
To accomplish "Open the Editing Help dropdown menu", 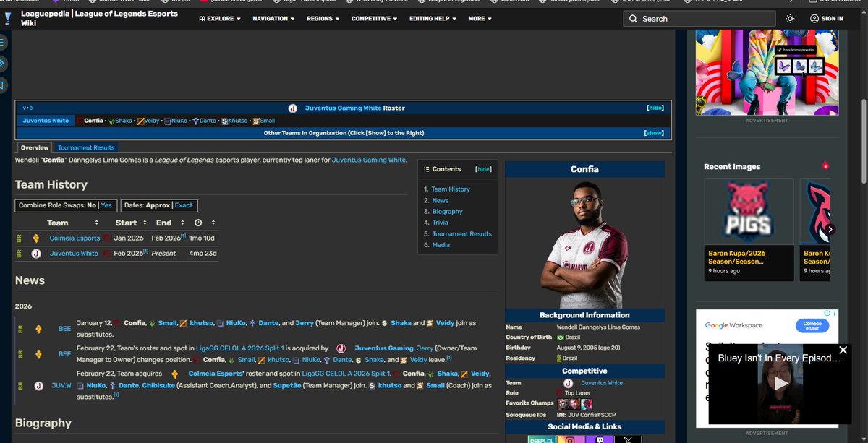I will 433,18.
